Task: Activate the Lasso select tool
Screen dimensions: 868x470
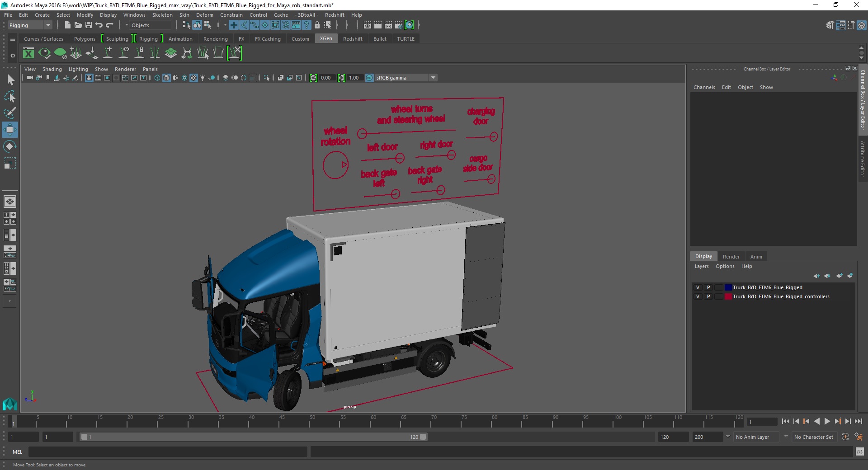Action: [10, 97]
